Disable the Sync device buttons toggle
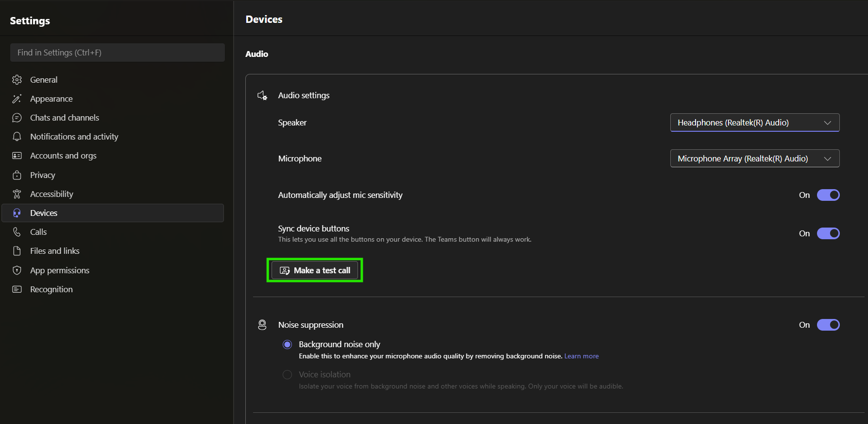Image resolution: width=868 pixels, height=424 pixels. click(x=828, y=233)
